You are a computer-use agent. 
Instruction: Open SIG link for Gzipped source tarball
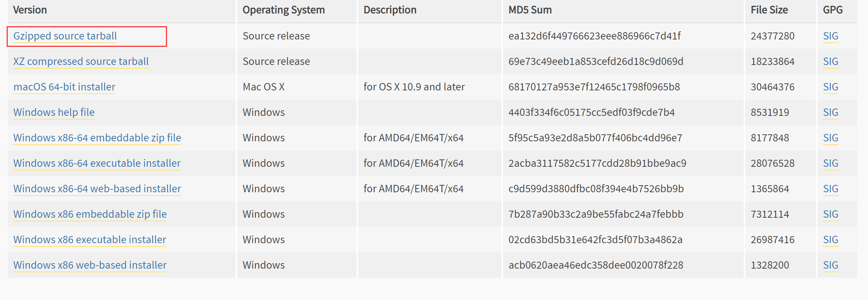[x=830, y=36]
